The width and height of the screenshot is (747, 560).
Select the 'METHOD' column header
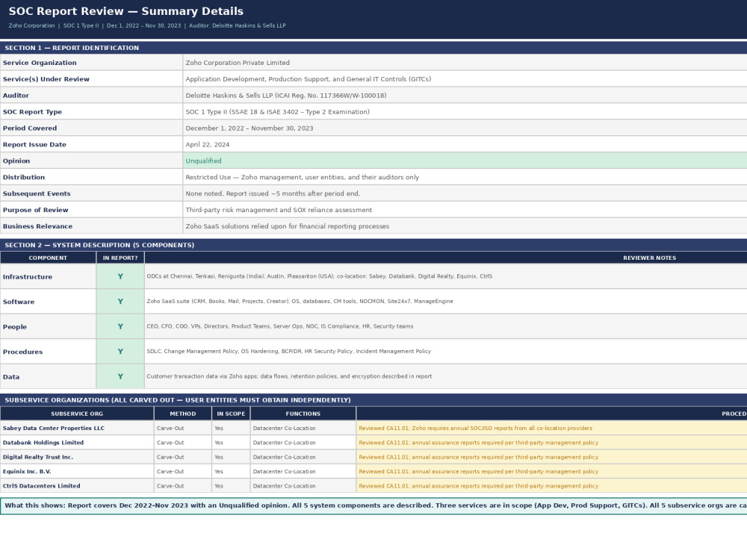[x=183, y=414]
